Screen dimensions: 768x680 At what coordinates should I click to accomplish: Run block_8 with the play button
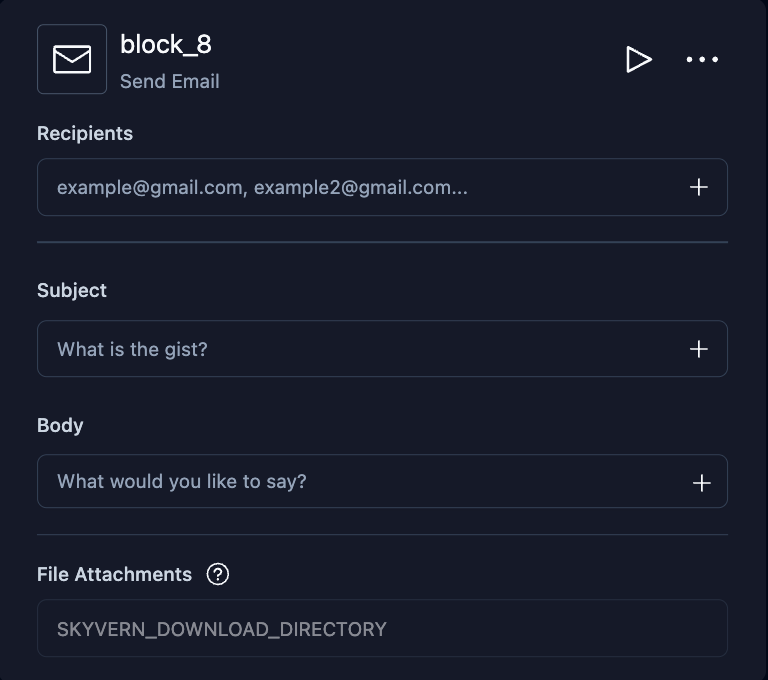pos(638,59)
